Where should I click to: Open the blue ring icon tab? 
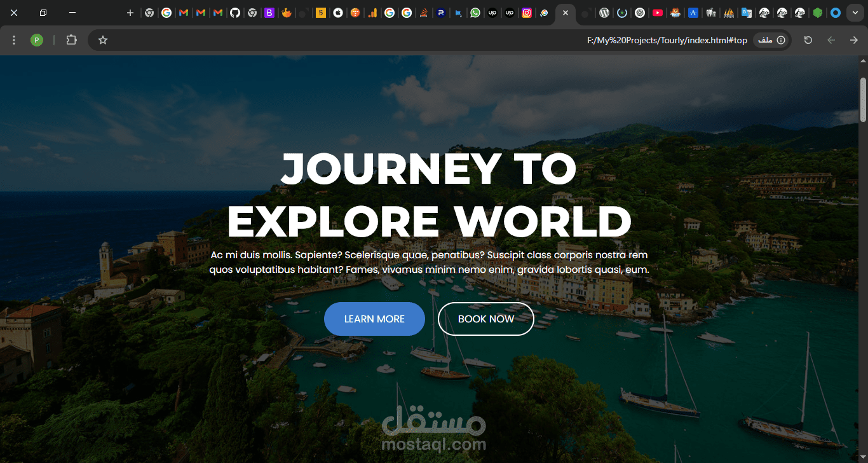836,13
